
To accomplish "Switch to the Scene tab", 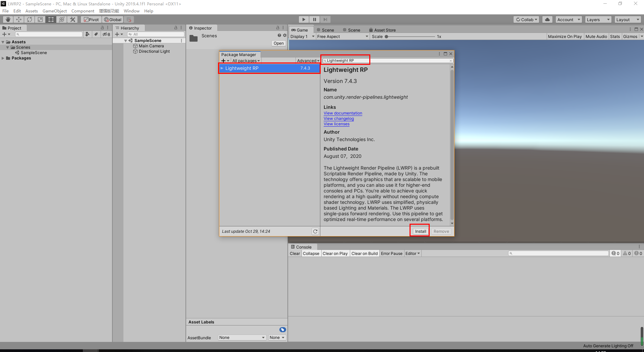I will pyautogui.click(x=326, y=30).
